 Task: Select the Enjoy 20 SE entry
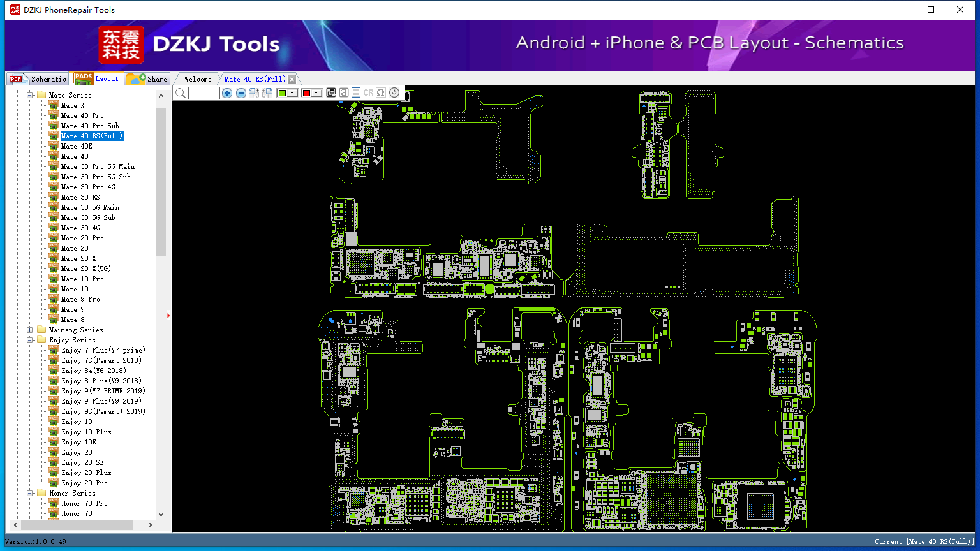[x=82, y=462]
